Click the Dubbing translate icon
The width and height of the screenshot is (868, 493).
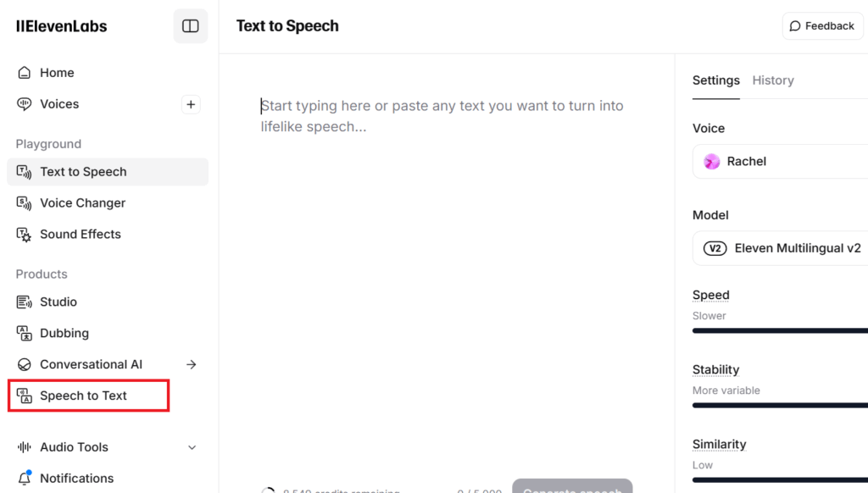25,334
